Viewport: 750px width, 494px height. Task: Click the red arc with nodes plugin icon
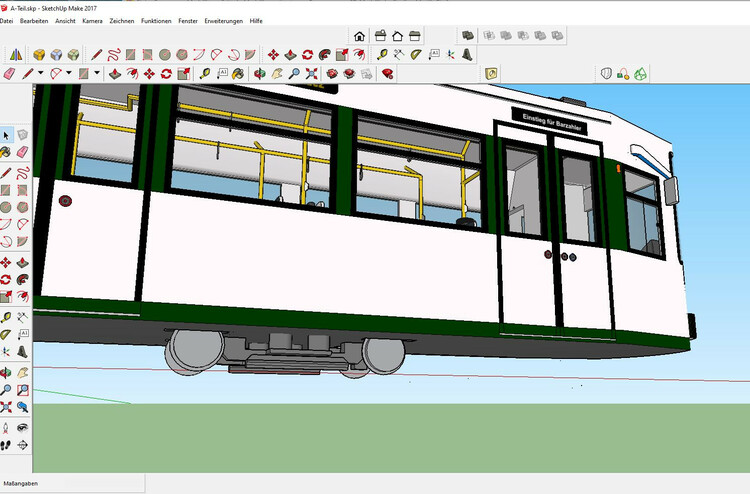point(622,74)
